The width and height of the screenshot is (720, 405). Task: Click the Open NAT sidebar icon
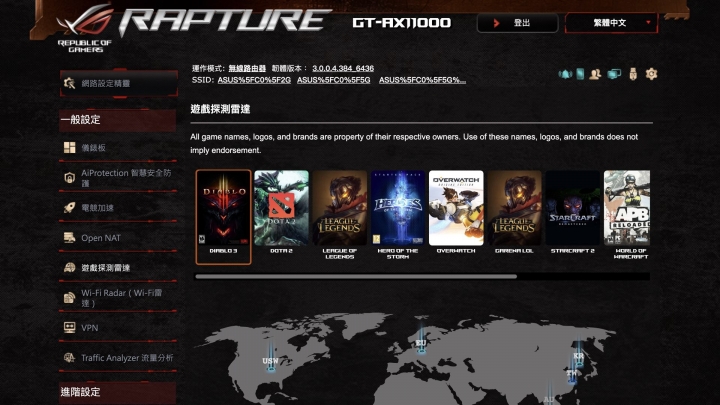(x=69, y=237)
